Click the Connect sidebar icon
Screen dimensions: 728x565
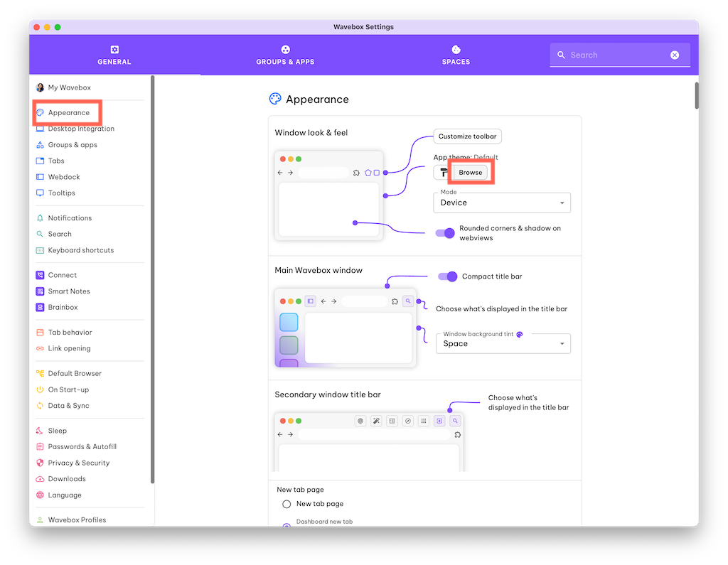[x=40, y=275]
